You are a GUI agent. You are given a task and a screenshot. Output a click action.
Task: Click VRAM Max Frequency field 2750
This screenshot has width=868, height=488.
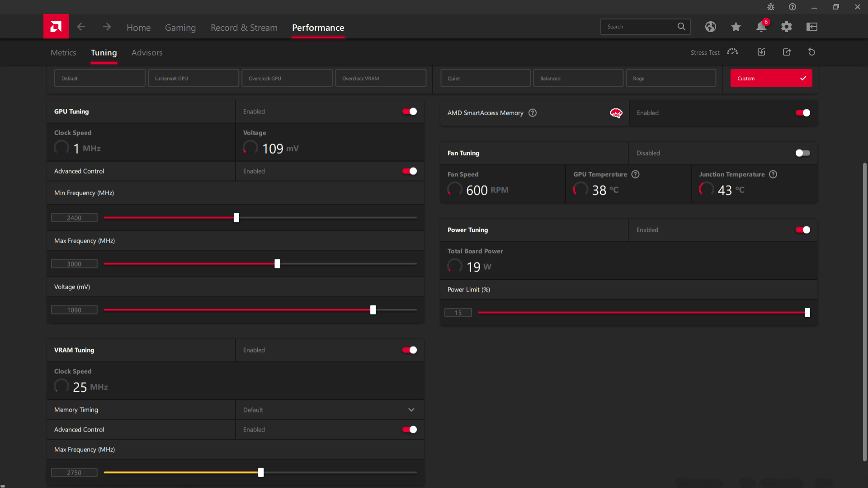click(x=74, y=473)
